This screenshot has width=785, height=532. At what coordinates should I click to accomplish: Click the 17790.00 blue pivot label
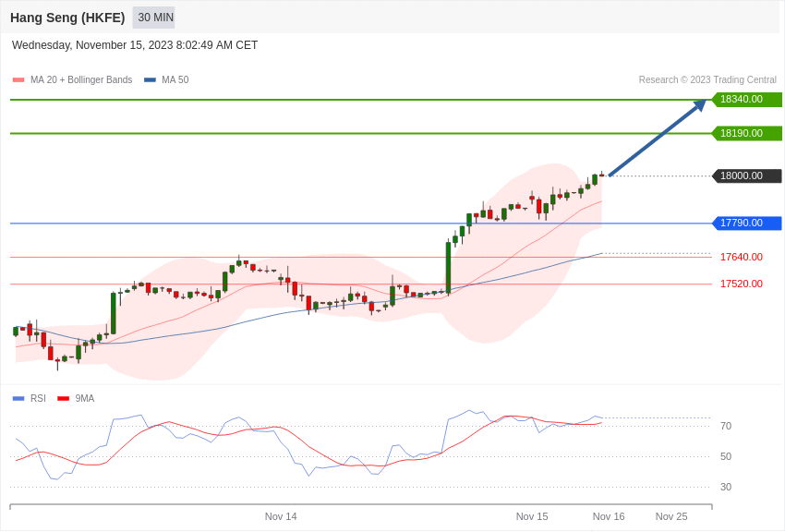coord(747,223)
